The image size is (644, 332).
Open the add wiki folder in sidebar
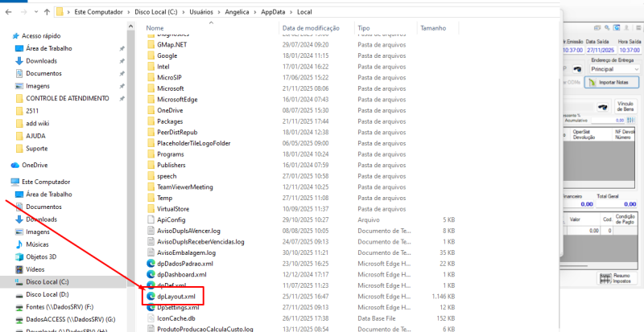click(x=37, y=124)
